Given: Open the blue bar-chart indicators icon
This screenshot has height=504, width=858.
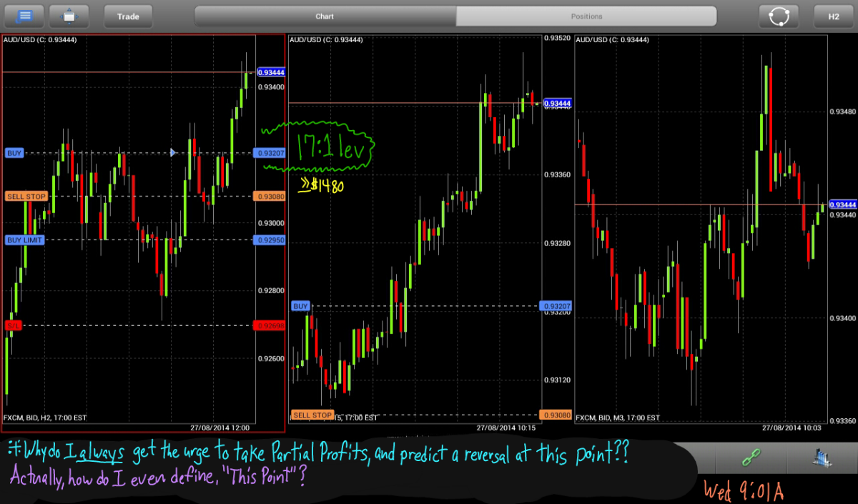Looking at the screenshot, I should pyautogui.click(x=821, y=458).
